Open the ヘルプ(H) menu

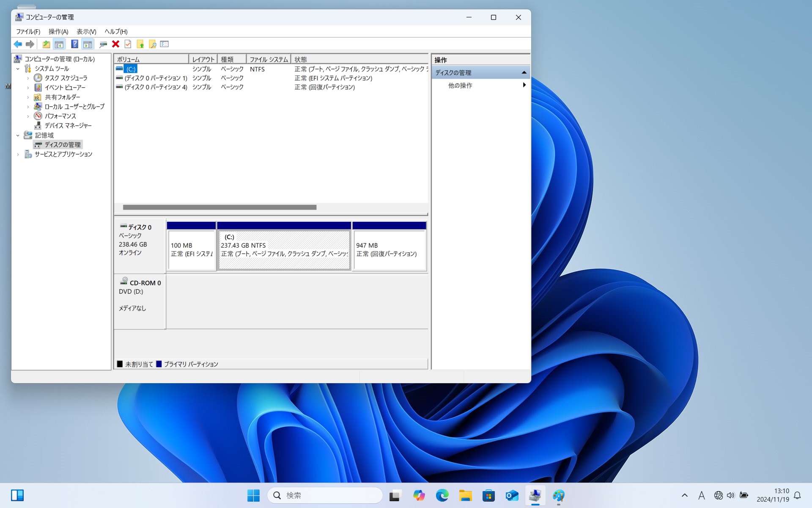116,32
